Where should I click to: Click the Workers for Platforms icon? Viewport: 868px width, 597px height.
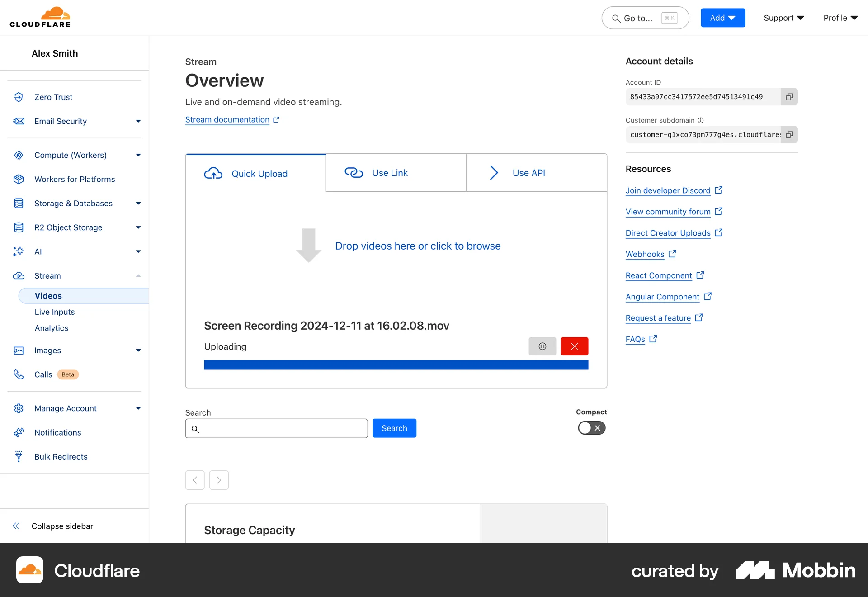[19, 179]
